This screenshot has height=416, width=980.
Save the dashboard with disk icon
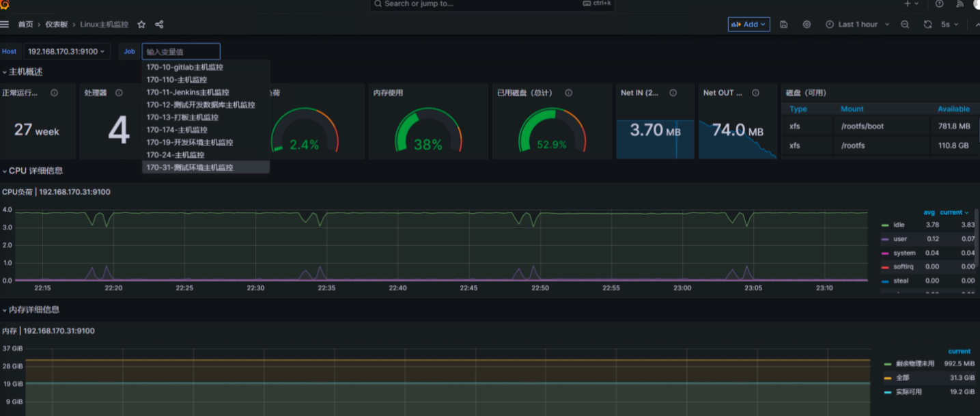click(x=784, y=25)
